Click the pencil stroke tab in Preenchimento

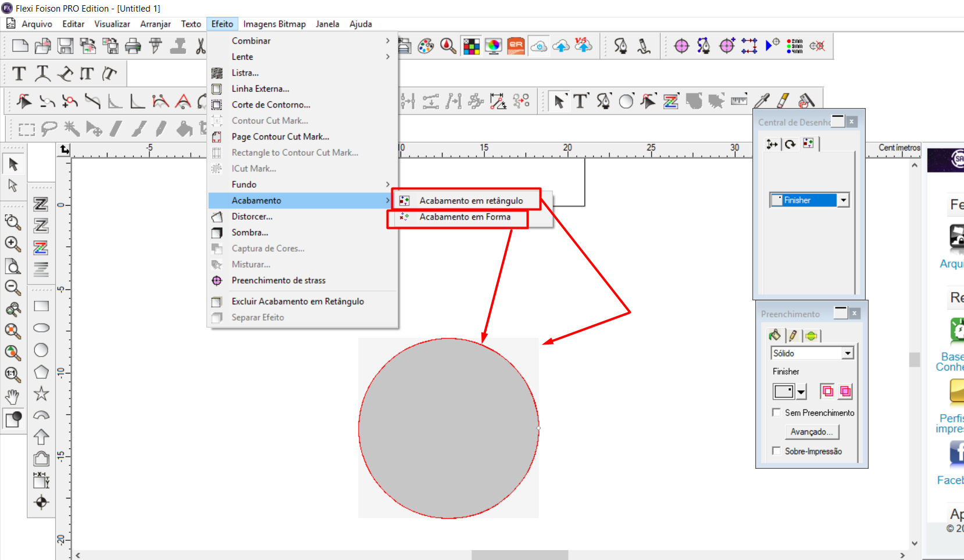pos(792,335)
